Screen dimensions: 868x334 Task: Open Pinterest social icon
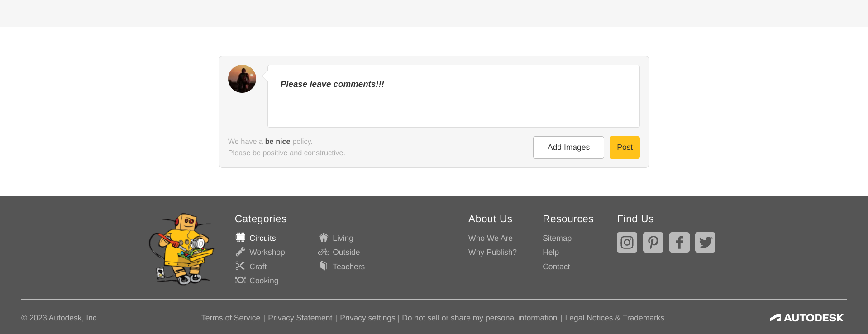[653, 242]
